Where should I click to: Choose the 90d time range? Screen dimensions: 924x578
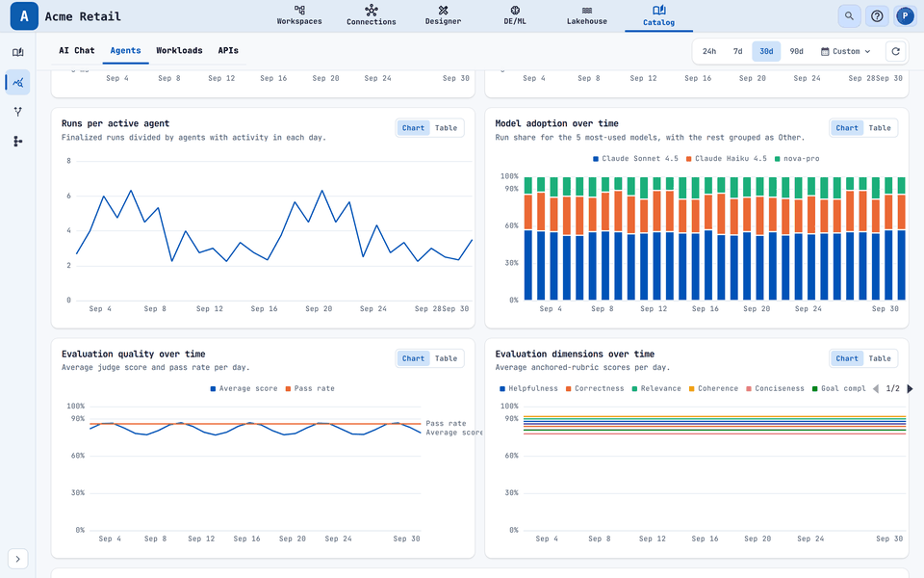[796, 51]
